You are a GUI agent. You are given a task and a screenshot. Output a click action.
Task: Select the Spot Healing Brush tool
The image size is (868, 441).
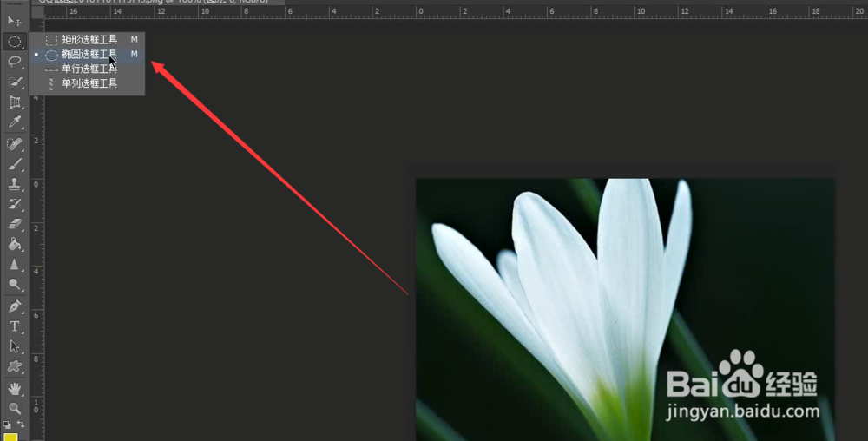click(15, 144)
